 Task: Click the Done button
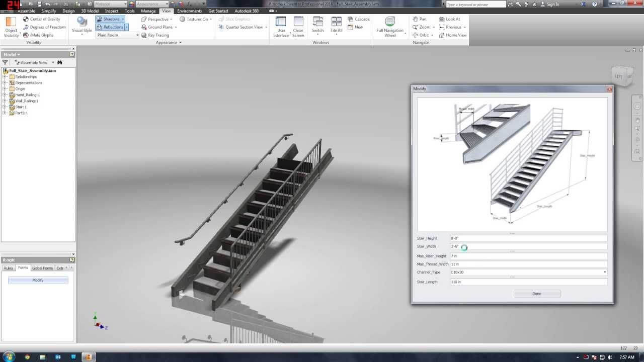pyautogui.click(x=537, y=293)
